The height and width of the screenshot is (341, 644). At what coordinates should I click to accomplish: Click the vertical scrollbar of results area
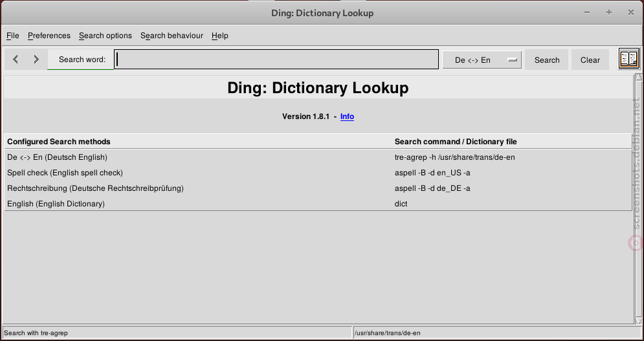[638, 199]
